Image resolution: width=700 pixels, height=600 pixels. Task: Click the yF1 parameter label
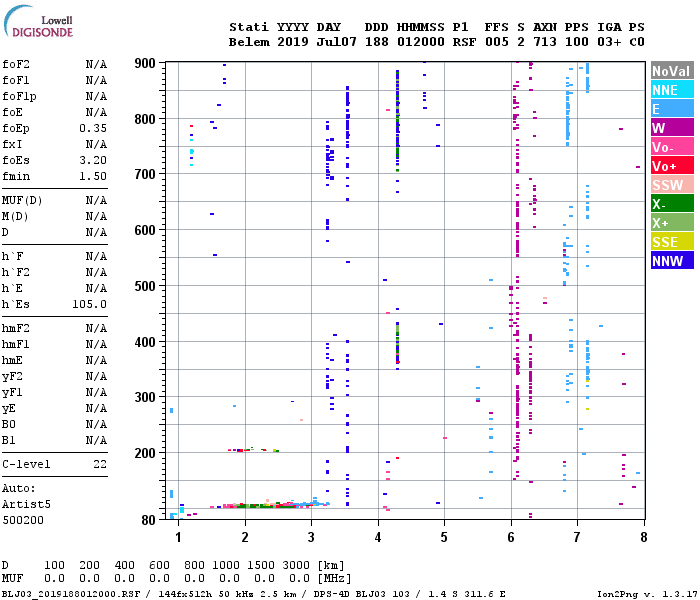point(12,392)
